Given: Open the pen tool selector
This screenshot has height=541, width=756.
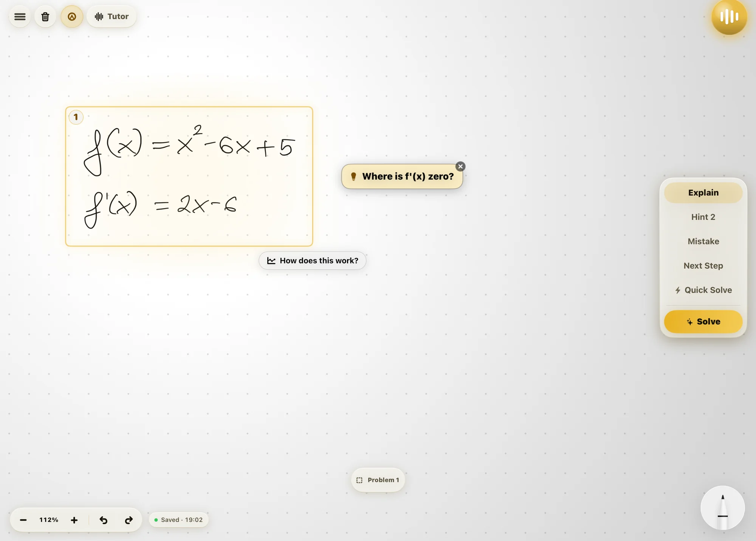Looking at the screenshot, I should coord(722,508).
